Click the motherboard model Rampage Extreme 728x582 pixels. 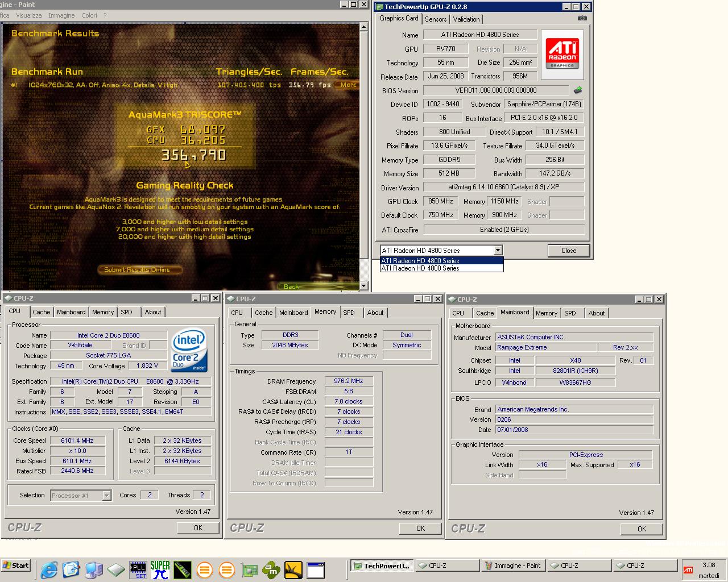[x=546, y=347]
